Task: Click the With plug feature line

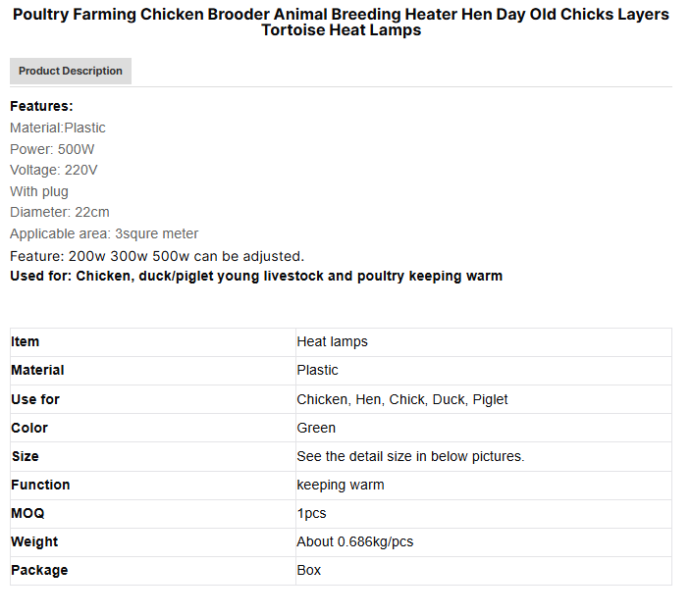Action: coord(38,191)
